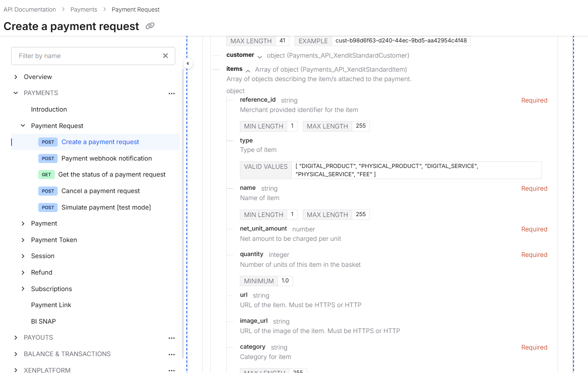Open PAYOUTS section more options menu

click(172, 338)
